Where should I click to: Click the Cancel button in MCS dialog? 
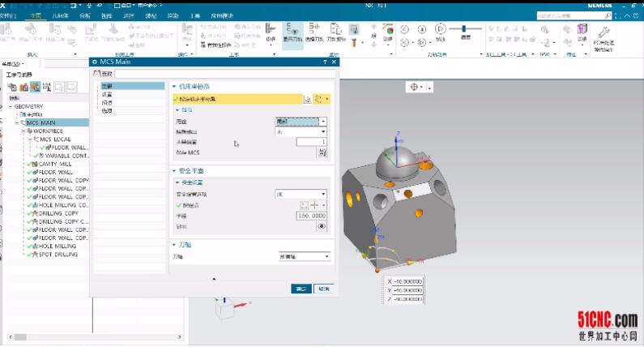tap(323, 288)
